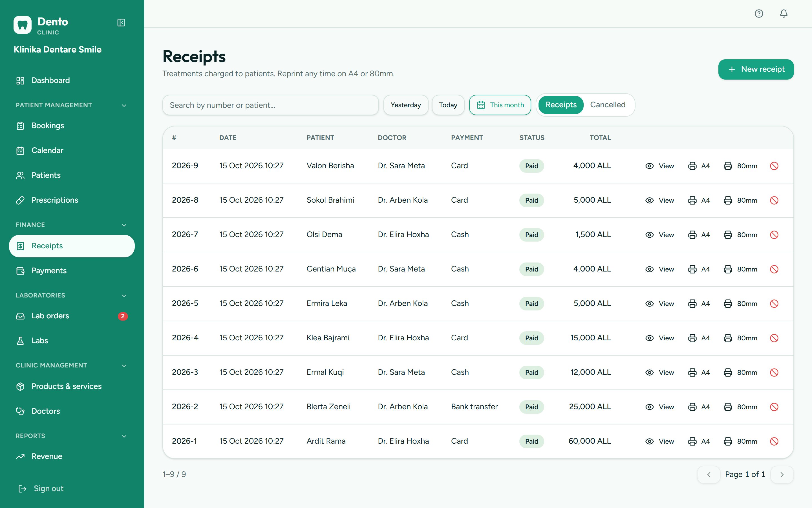
Task: View receipt 2026-9 for Valon Berisha
Action: 659,166
